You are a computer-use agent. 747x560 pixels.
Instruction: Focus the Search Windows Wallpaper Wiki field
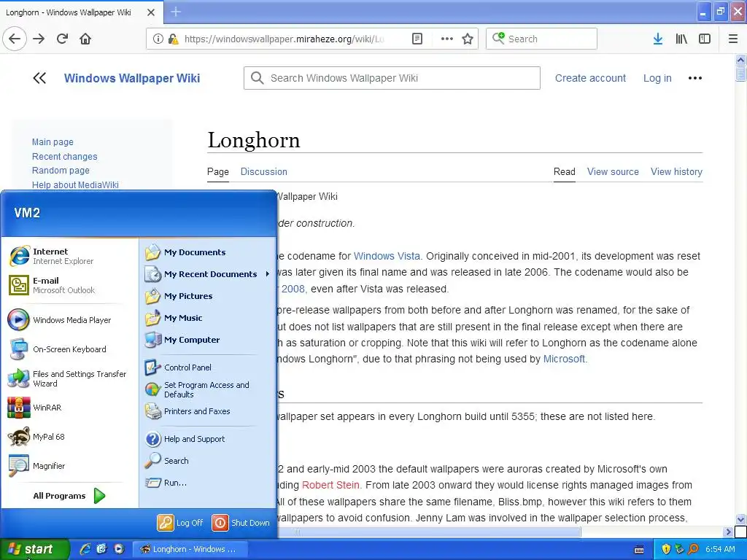[392, 78]
